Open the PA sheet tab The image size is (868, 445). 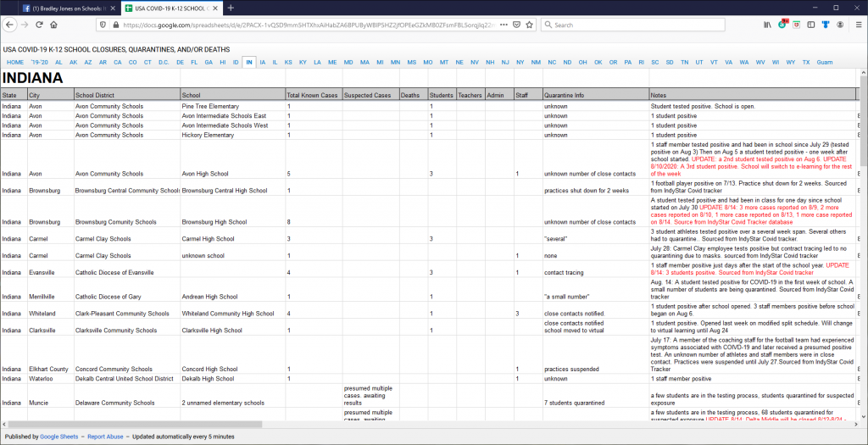pos(628,63)
